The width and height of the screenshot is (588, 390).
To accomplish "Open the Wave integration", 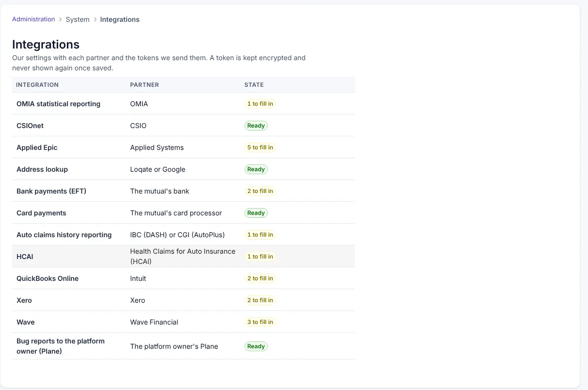I will click(26, 322).
